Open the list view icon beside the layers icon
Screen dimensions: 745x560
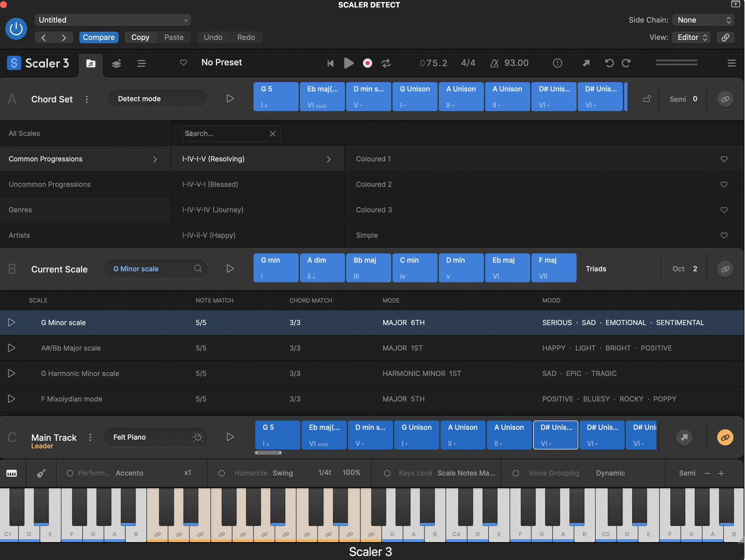click(x=141, y=63)
